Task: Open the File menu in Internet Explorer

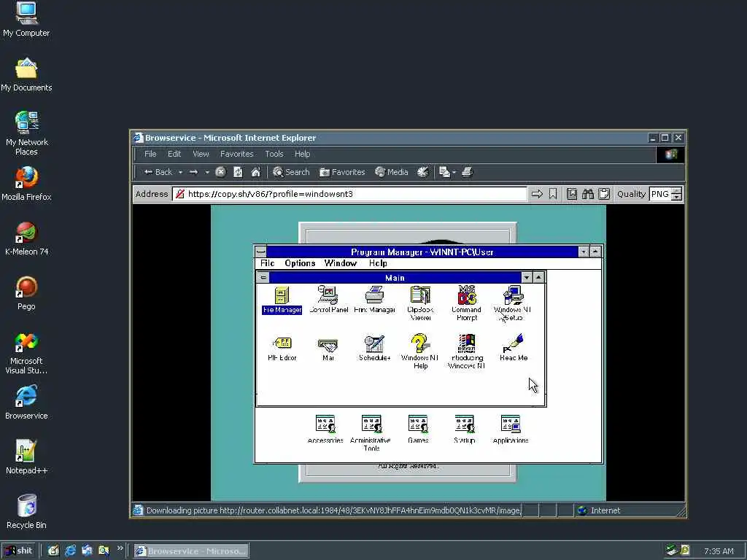Action: [150, 154]
